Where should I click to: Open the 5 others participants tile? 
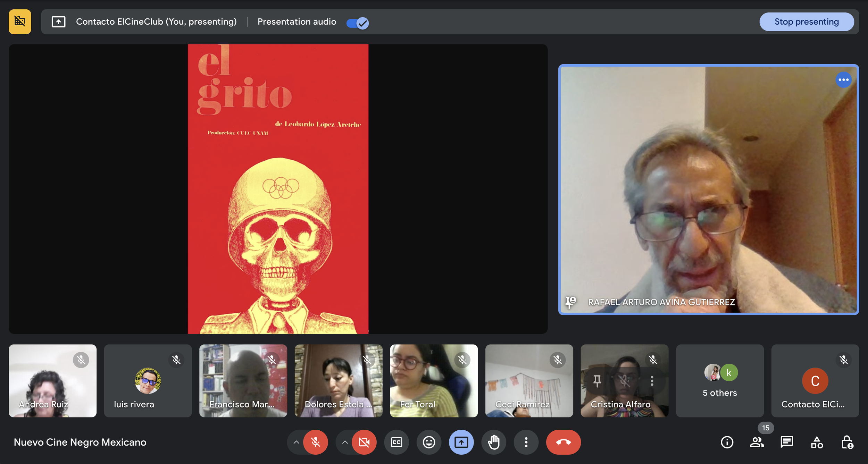(720, 381)
